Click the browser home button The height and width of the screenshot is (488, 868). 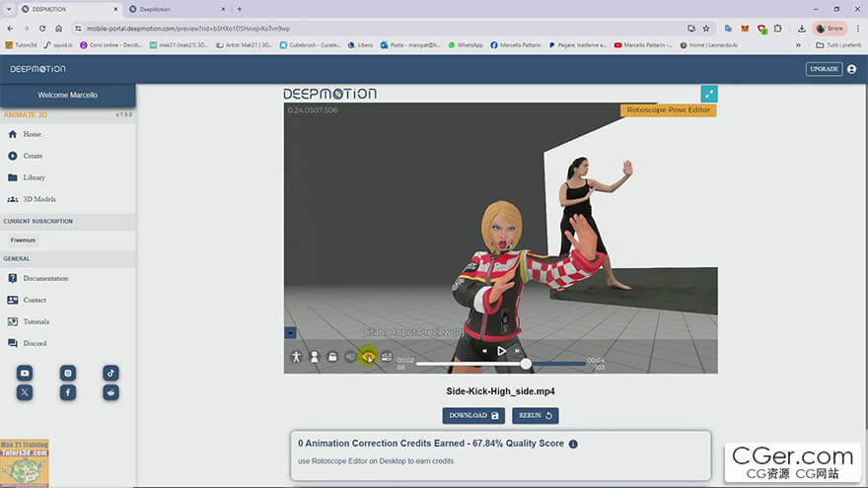pyautogui.click(x=58, y=29)
